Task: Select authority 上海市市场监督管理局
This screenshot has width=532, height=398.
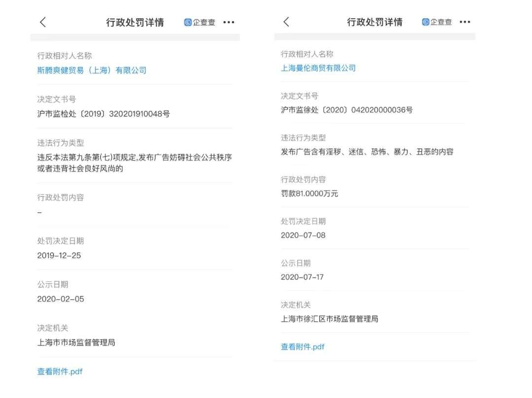Action: tap(76, 342)
